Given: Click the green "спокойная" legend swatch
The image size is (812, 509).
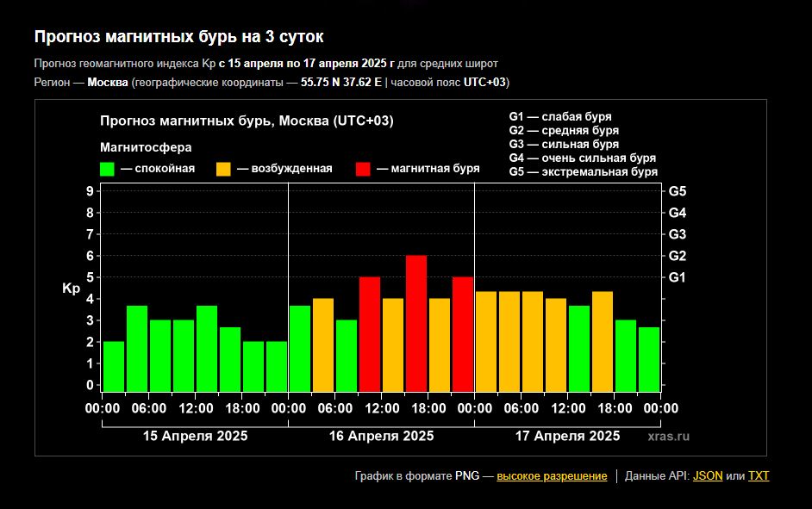Looking at the screenshot, I should click(x=108, y=169).
